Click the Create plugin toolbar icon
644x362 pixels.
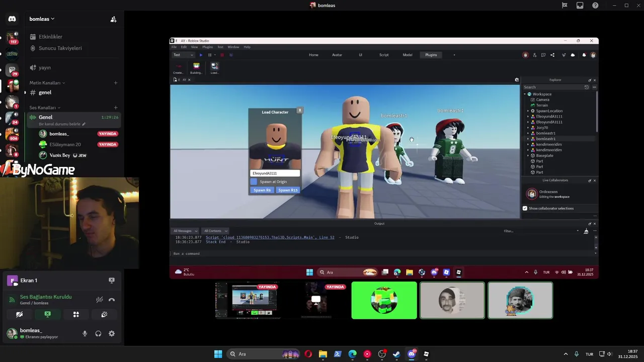(178, 68)
